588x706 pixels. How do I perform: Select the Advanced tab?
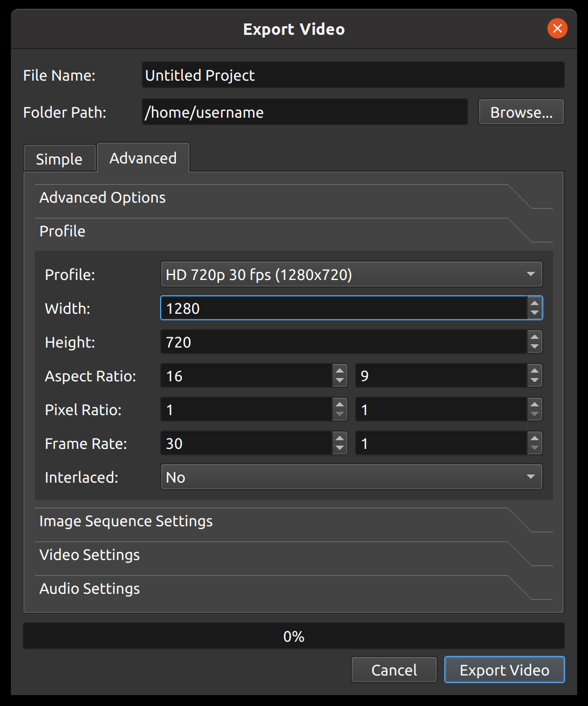tap(143, 157)
